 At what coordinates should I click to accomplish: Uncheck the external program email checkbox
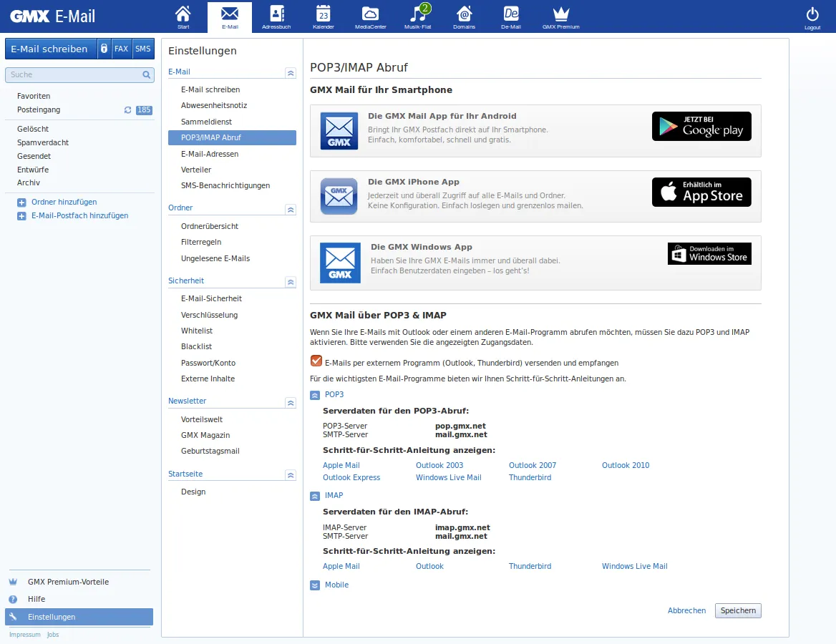pos(316,361)
